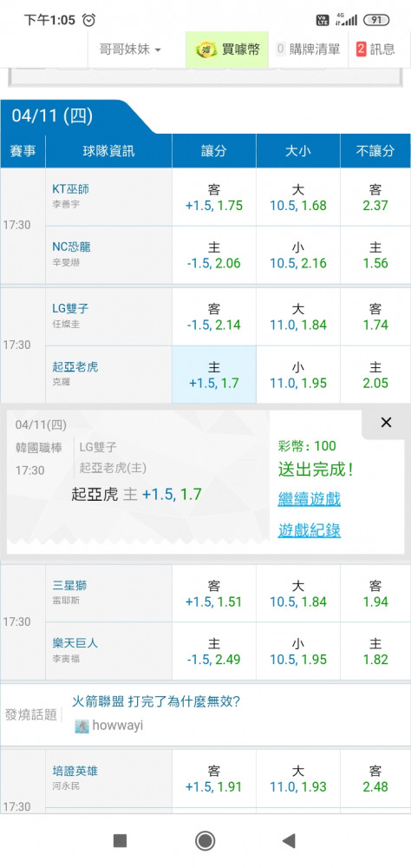Image resolution: width=411 pixels, height=868 pixels.
Task: Open the 哥哥妹妹 account dropdown
Action: click(130, 49)
